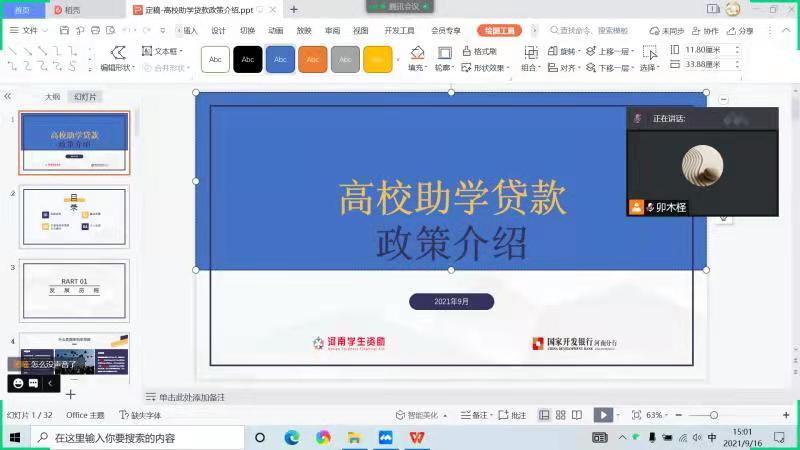Start slideshow with the play button
This screenshot has width=800, height=450.
pyautogui.click(x=603, y=415)
